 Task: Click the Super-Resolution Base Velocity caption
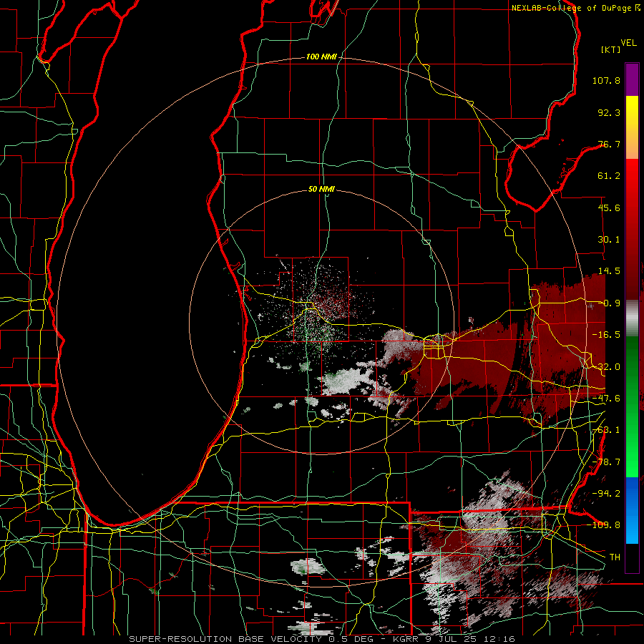[322, 639]
